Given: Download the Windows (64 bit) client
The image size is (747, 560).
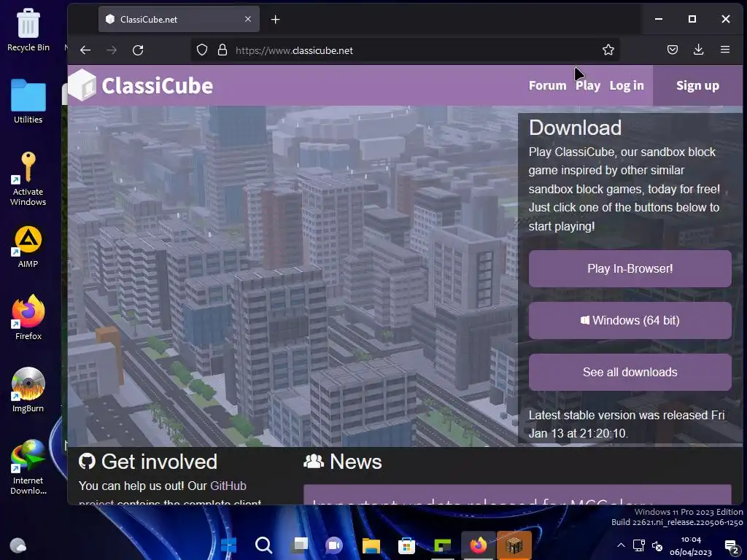Looking at the screenshot, I should coord(630,321).
